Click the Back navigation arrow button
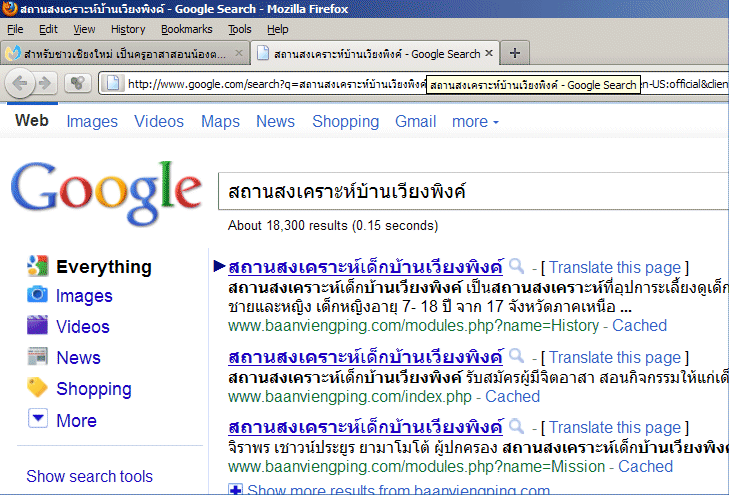 pyautogui.click(x=20, y=84)
